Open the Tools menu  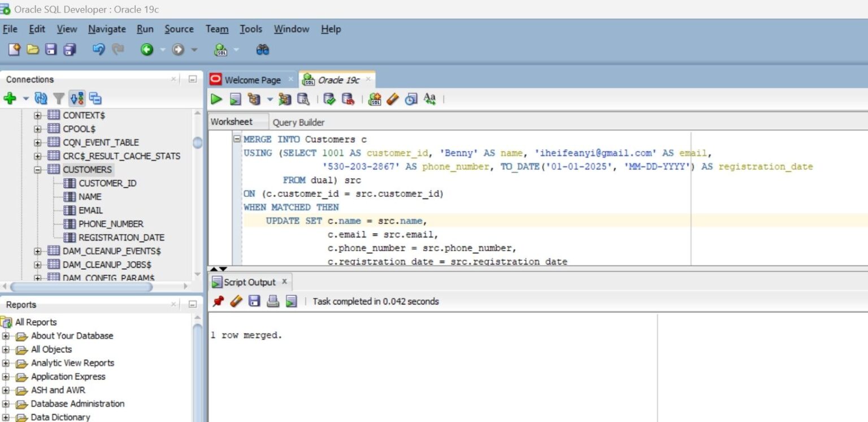[x=250, y=29]
